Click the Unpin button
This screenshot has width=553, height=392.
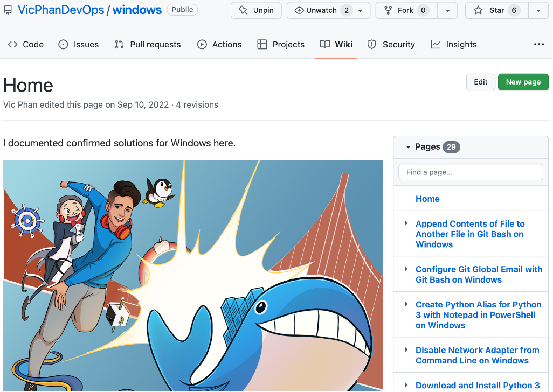(x=256, y=10)
